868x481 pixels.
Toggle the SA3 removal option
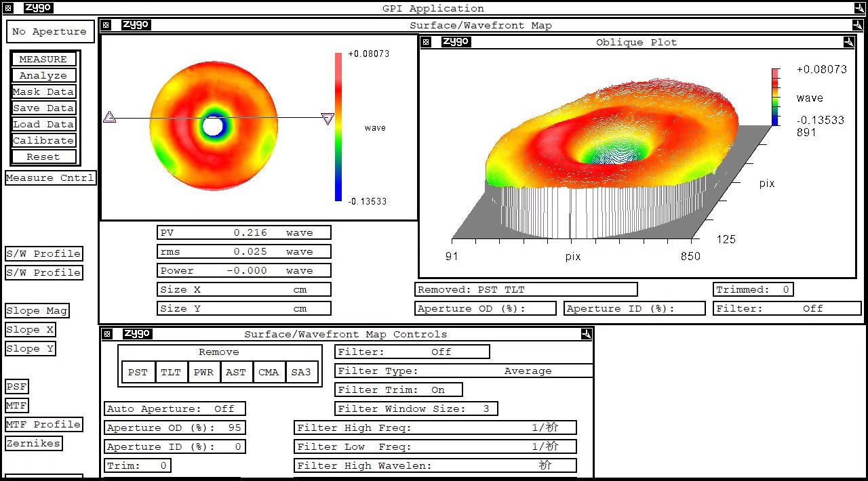[301, 372]
